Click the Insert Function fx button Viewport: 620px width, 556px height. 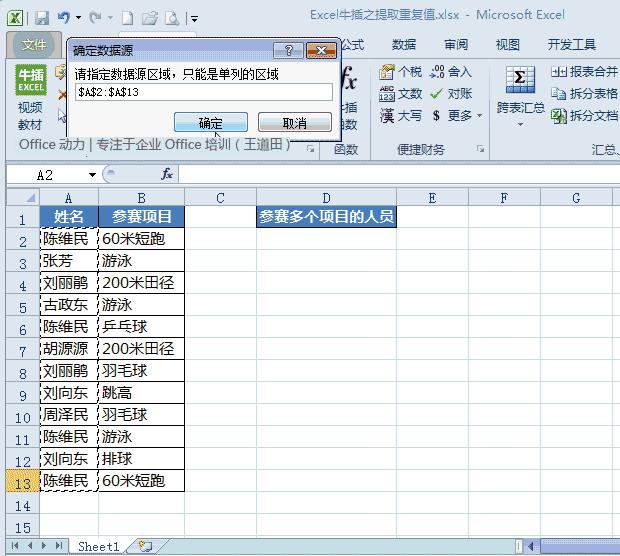tap(166, 174)
